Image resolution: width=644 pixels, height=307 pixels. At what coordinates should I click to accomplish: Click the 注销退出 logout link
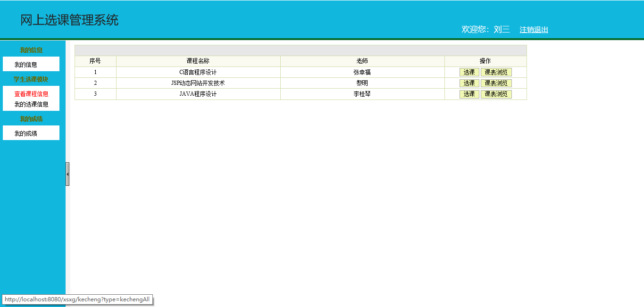click(x=534, y=30)
